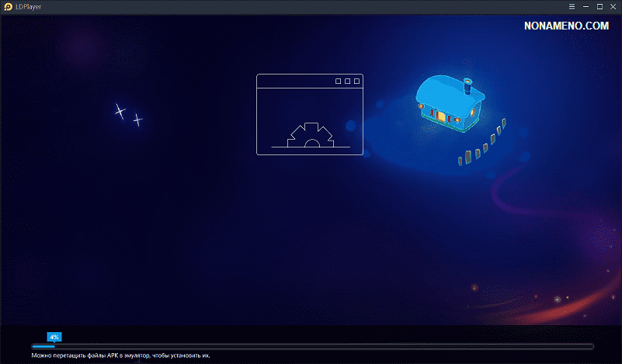622x364 pixels.
Task: Click the three small squares in window outline graphic
Action: 347,81
